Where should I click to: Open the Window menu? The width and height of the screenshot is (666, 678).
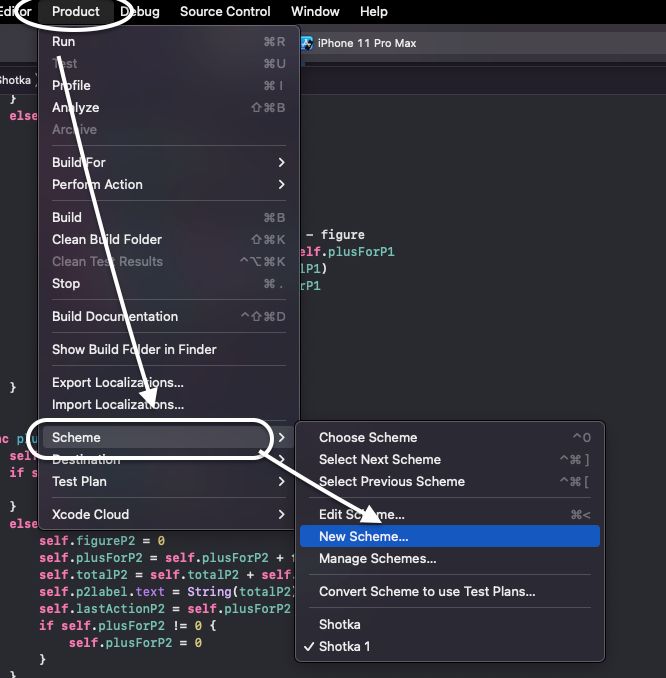click(x=315, y=12)
